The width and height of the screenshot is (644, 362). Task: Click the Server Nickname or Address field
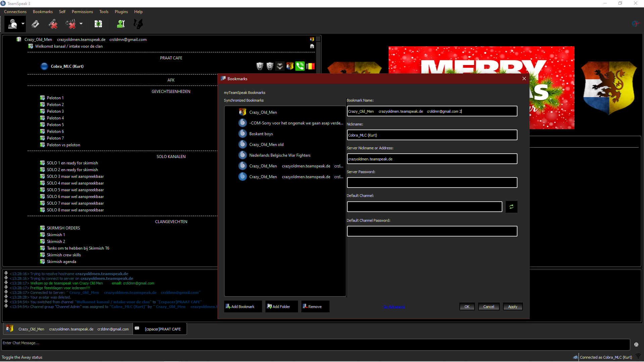tap(432, 159)
